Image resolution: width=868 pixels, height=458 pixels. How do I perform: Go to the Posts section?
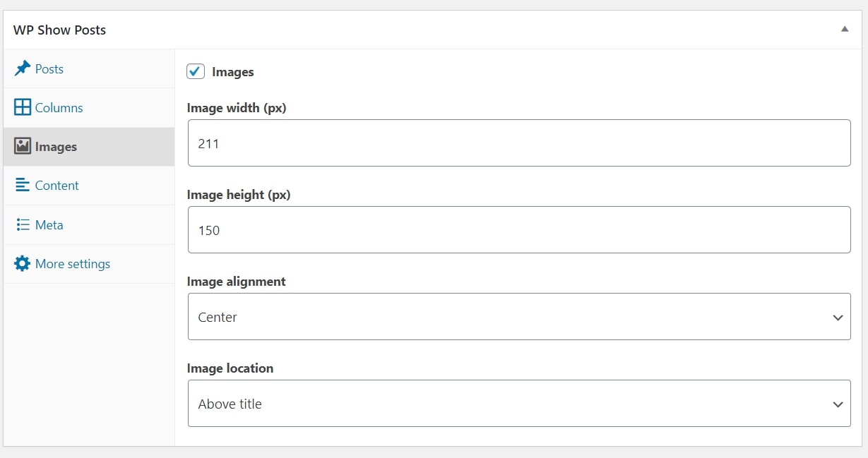tap(48, 68)
